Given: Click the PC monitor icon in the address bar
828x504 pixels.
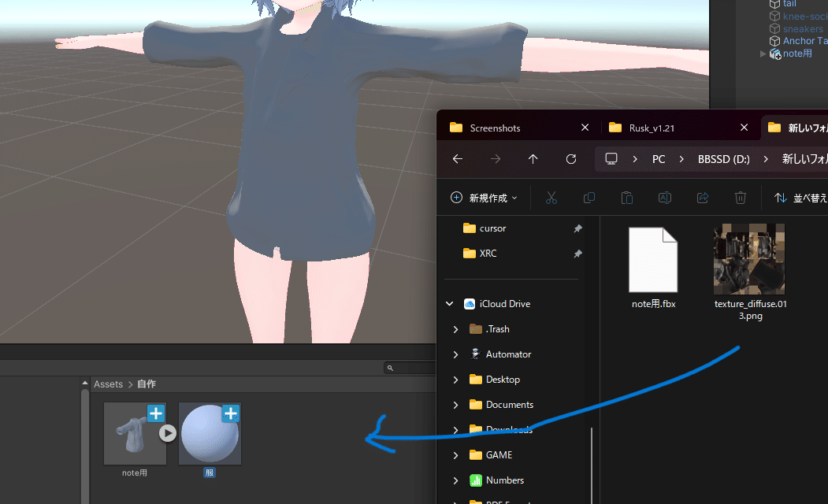Looking at the screenshot, I should point(611,159).
